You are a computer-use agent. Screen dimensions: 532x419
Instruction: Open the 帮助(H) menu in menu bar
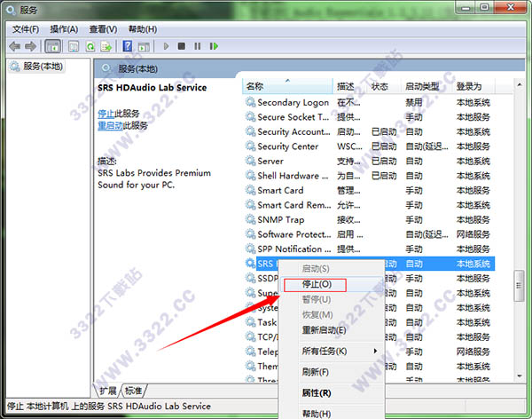pos(143,29)
